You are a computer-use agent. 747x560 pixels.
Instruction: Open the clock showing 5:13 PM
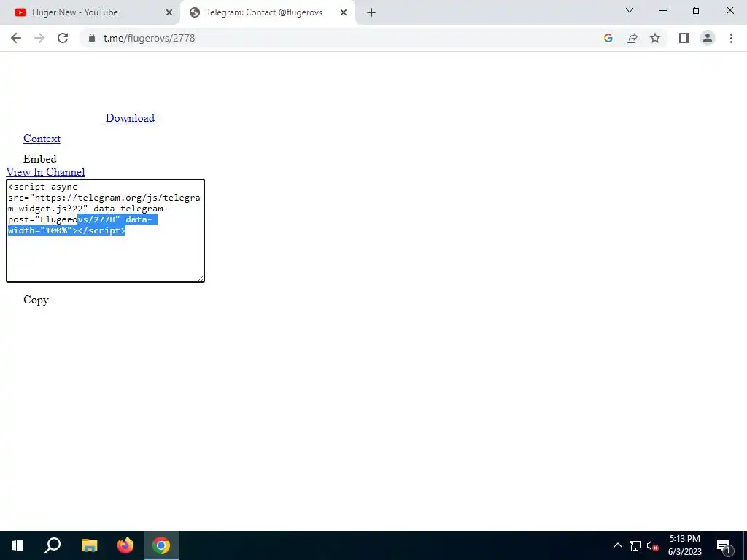tap(685, 545)
